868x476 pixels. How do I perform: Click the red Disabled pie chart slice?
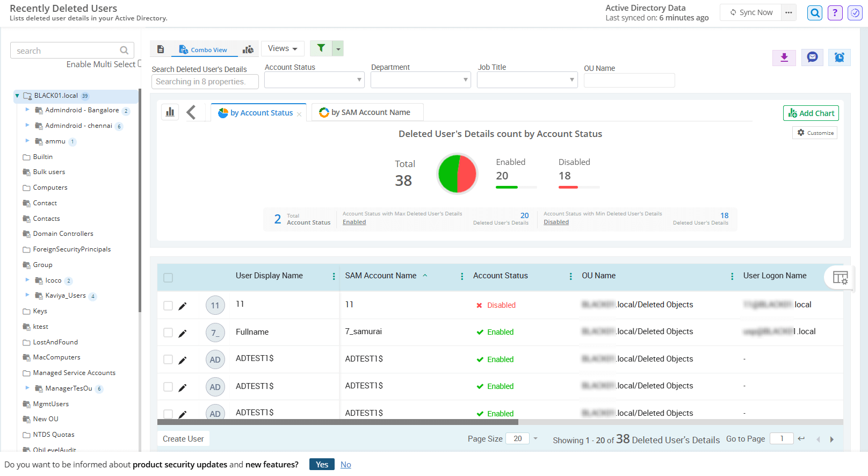tap(467, 174)
